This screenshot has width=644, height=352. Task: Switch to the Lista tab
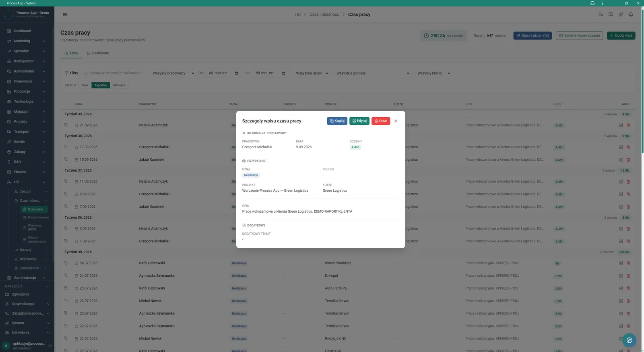click(71, 53)
